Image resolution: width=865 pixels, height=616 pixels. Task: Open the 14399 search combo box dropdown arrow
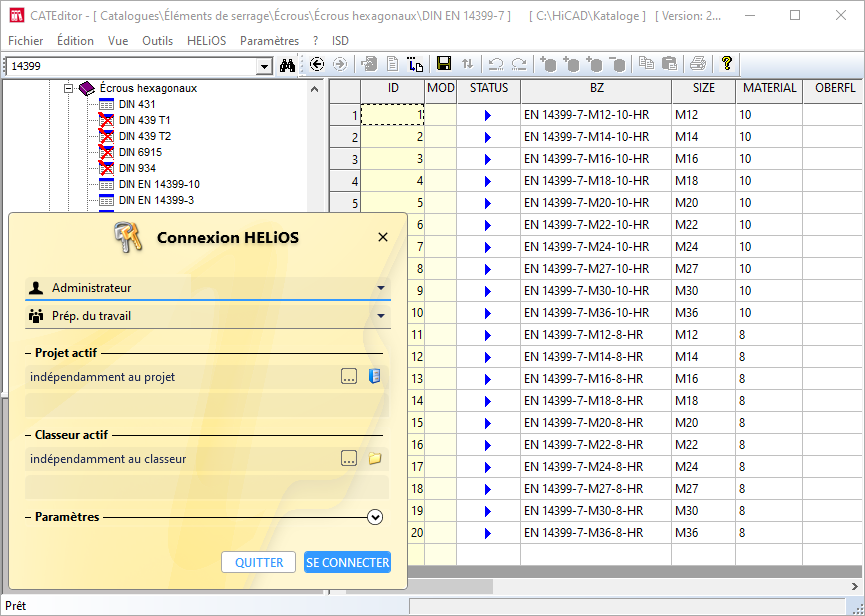[x=264, y=66]
